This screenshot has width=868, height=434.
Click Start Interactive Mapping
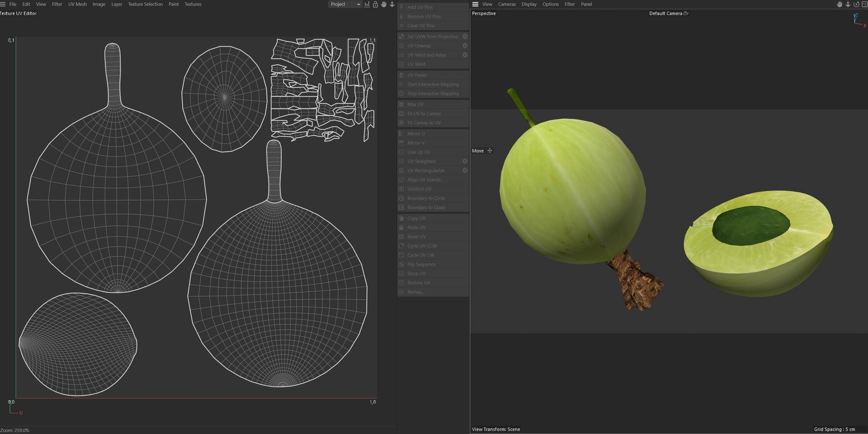[433, 84]
